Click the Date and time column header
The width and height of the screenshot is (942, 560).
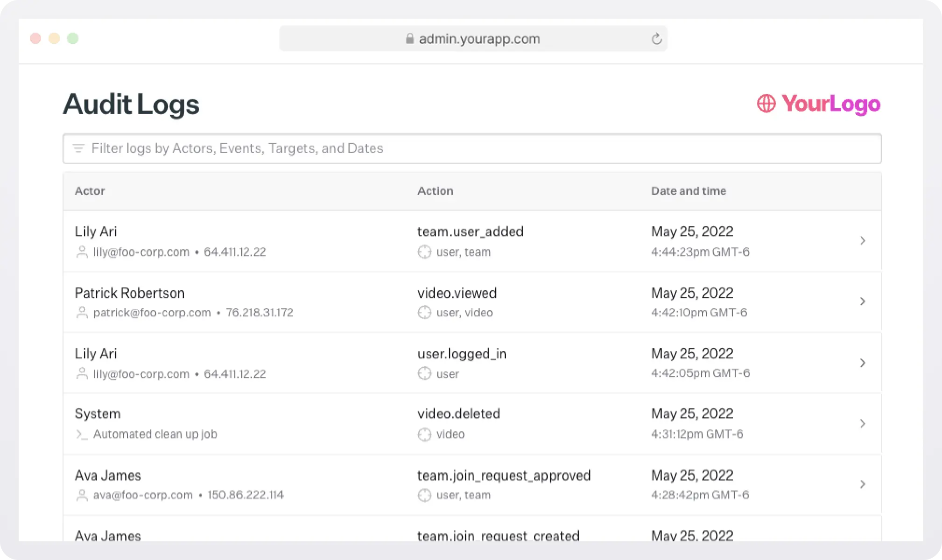coord(688,191)
